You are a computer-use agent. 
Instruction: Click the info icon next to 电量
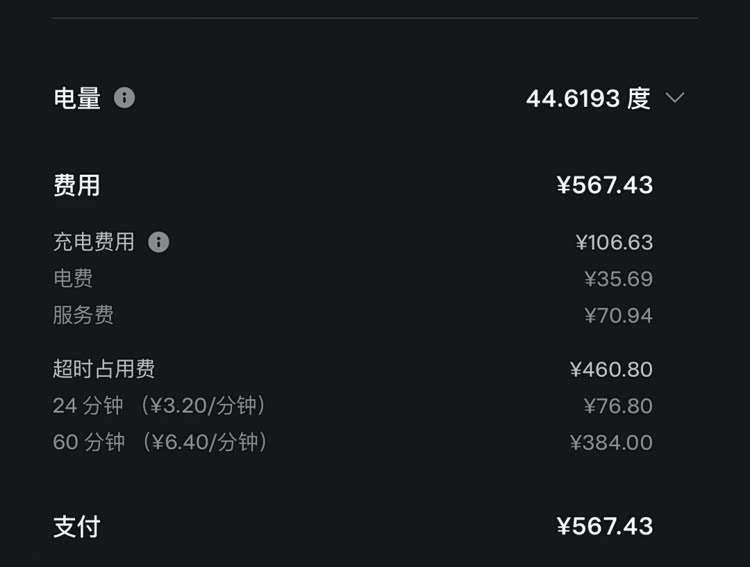pyautogui.click(x=124, y=98)
